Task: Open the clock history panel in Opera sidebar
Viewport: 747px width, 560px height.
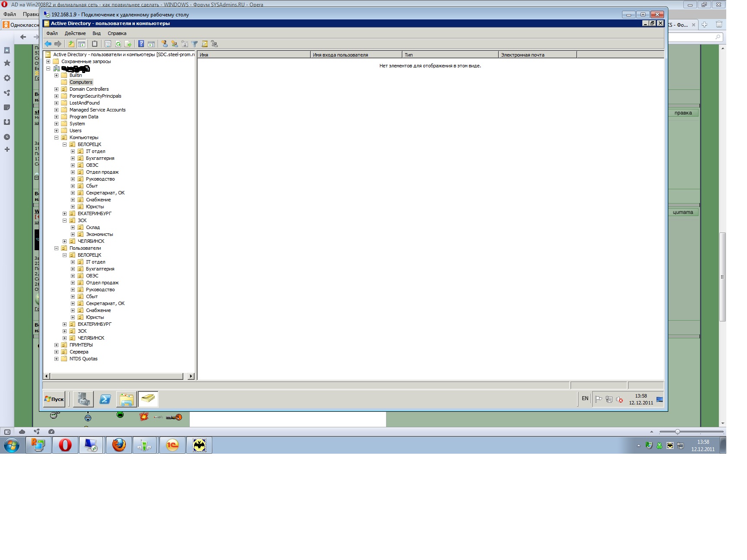Action: 7,137
